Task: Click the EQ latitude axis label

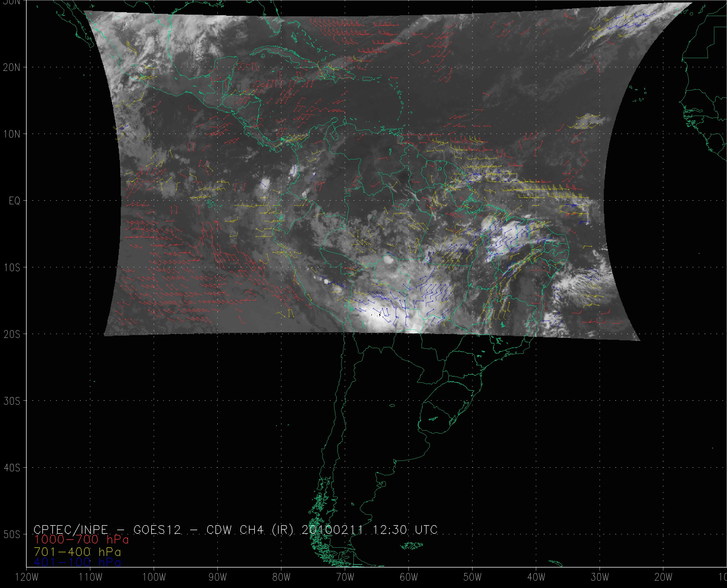Action: click(x=14, y=201)
